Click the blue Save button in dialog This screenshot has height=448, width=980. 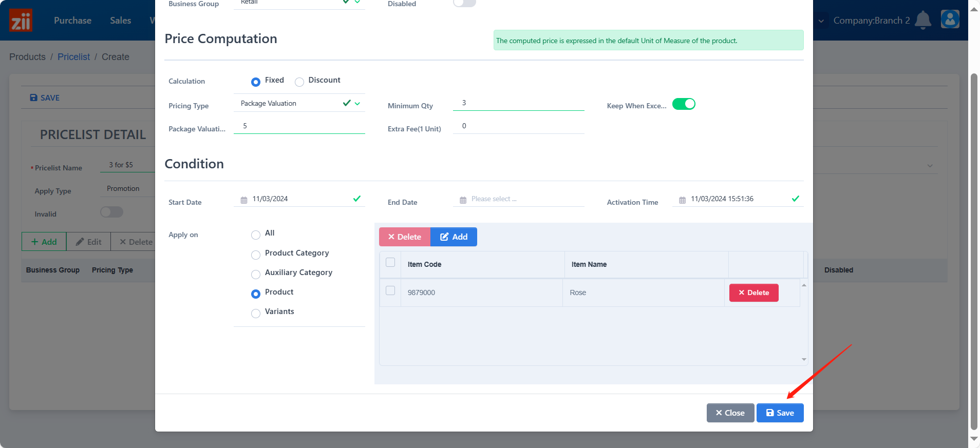780,413
